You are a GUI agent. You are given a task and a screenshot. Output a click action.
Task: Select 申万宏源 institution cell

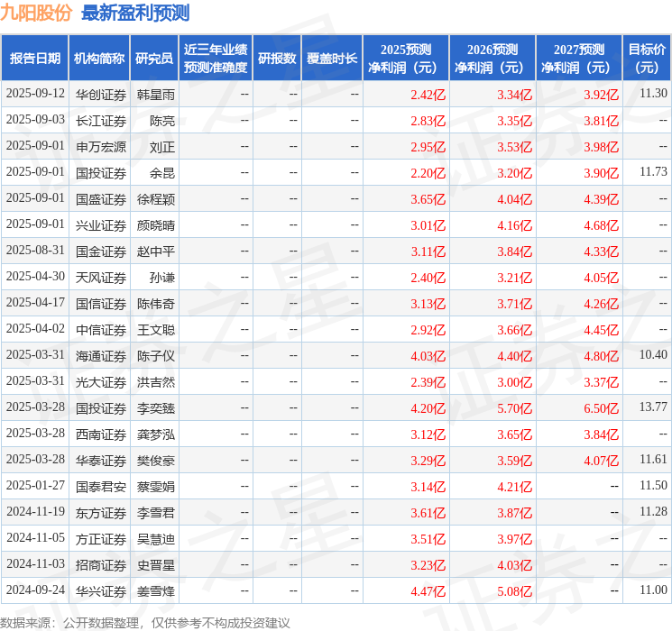(x=101, y=147)
